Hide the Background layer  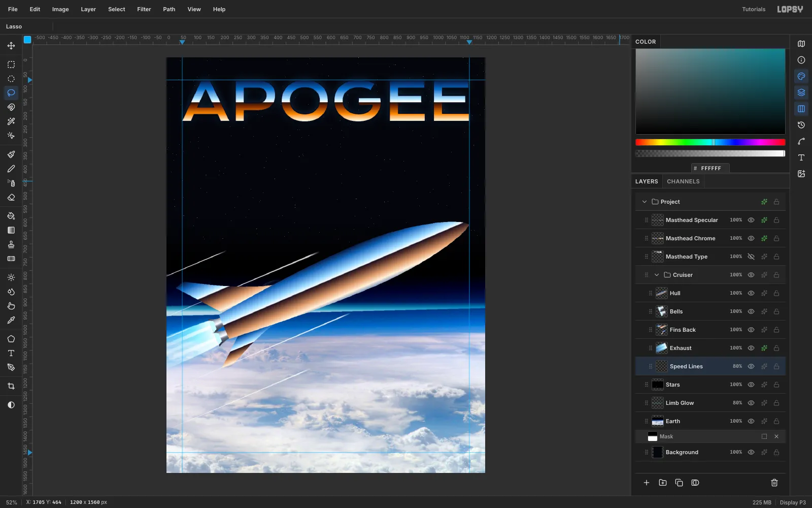(751, 452)
